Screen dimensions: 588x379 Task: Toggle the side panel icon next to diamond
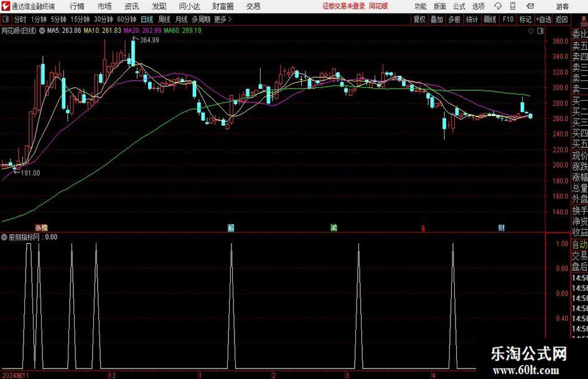click(540, 31)
